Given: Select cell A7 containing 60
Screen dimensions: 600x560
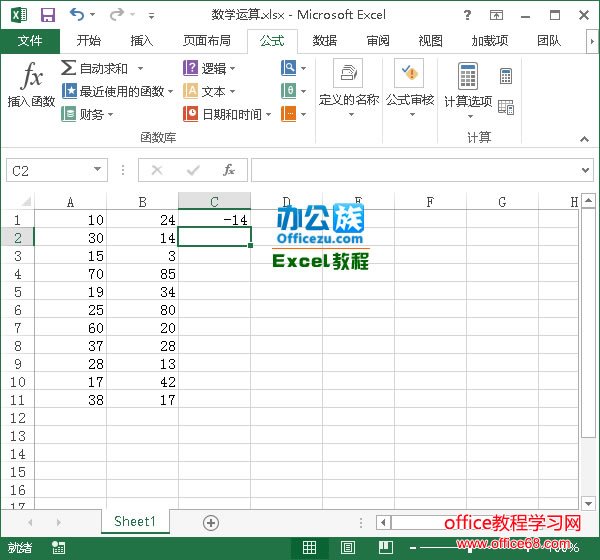Looking at the screenshot, I should (70, 328).
